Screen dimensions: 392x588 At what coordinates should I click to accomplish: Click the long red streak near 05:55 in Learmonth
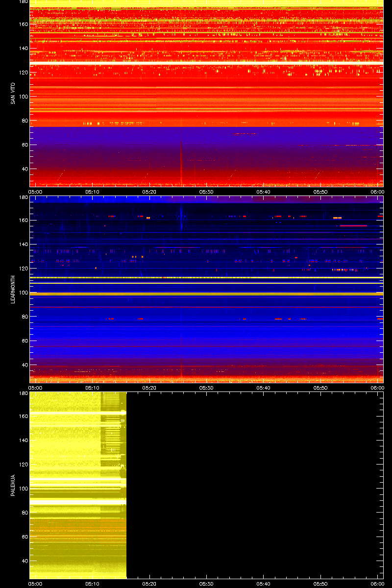coord(353,225)
